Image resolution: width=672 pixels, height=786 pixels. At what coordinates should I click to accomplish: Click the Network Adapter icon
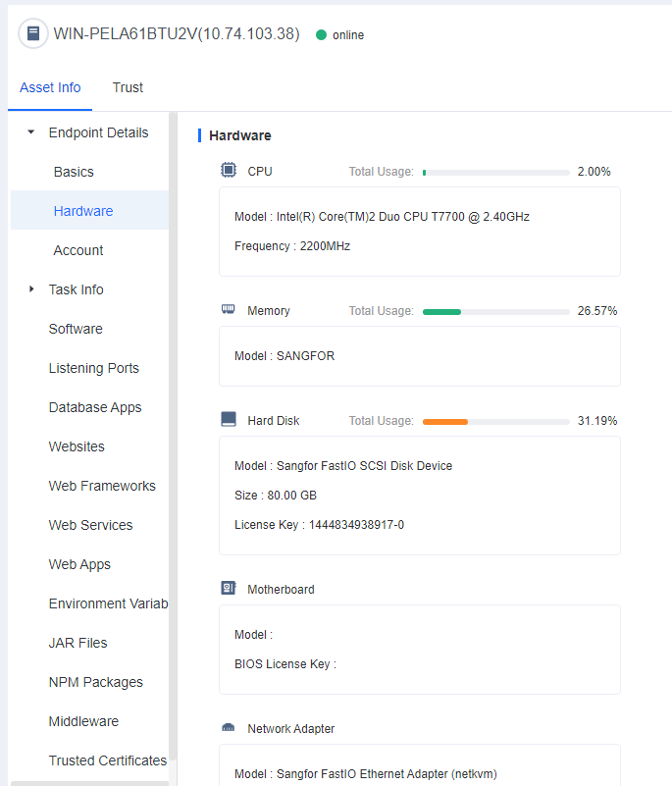[x=229, y=728]
